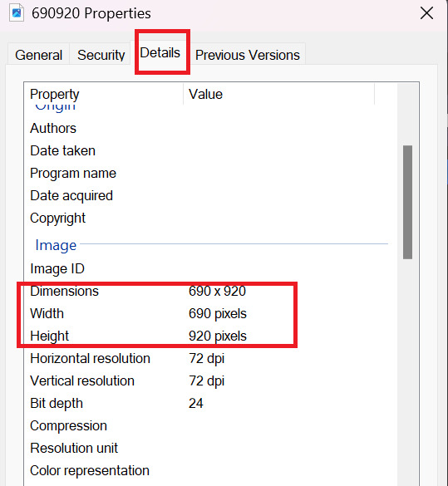Select the Dimensions 690 x 920 value

pyautogui.click(x=217, y=291)
